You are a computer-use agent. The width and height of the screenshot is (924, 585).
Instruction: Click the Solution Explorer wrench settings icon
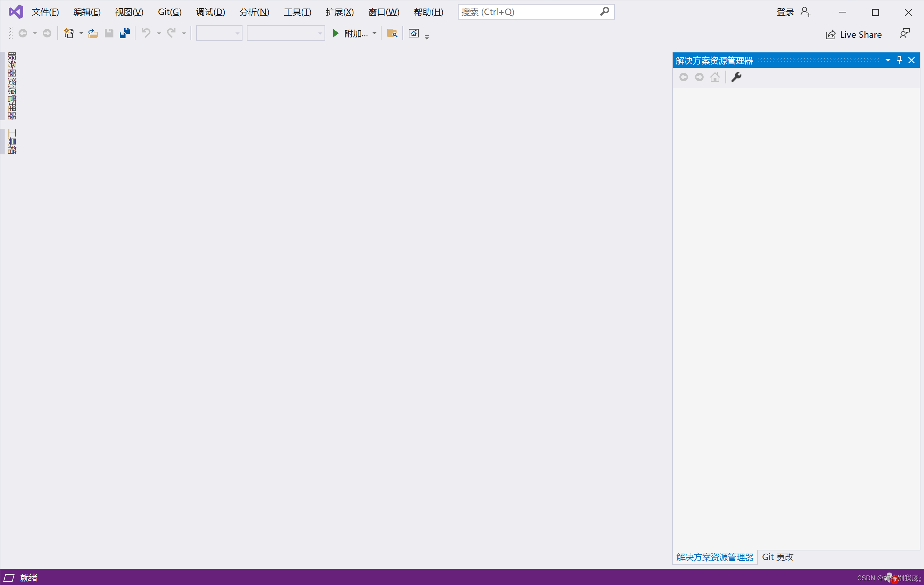coord(737,77)
